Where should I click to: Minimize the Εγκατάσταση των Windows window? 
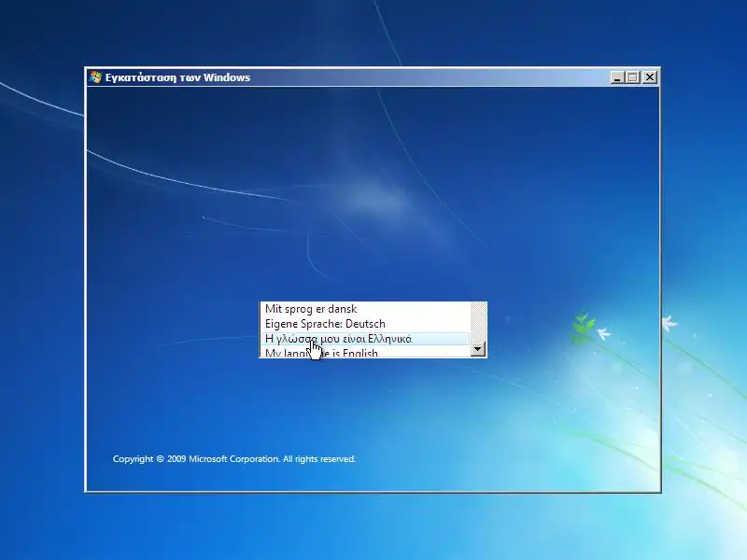tap(617, 77)
